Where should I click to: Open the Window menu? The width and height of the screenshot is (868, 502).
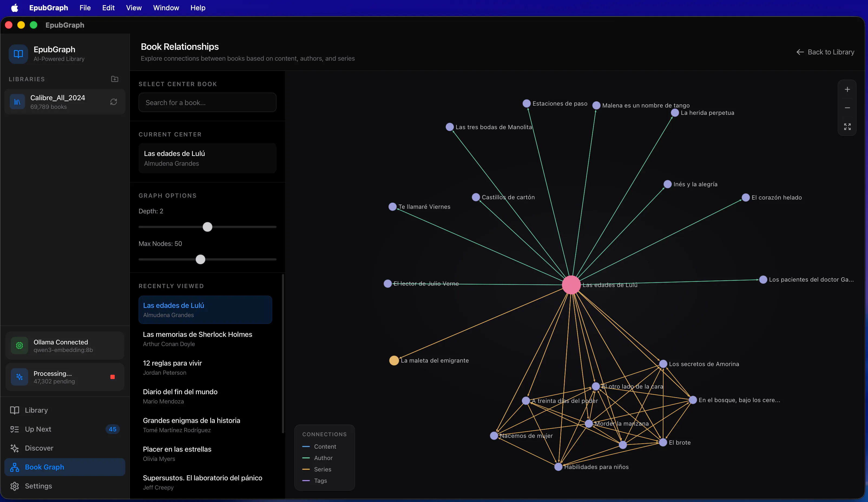pyautogui.click(x=166, y=8)
